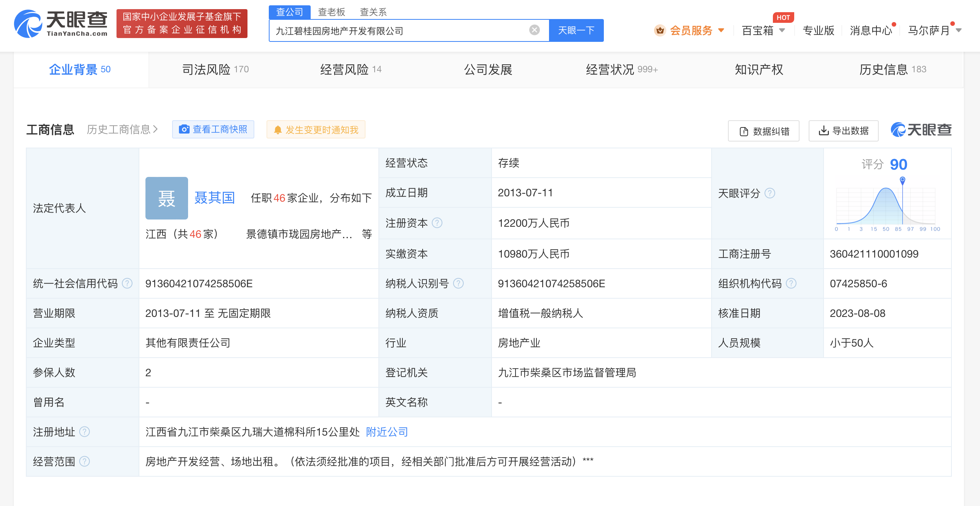Click the 导出数据 download icon
This screenshot has height=506, width=980.
[824, 130]
